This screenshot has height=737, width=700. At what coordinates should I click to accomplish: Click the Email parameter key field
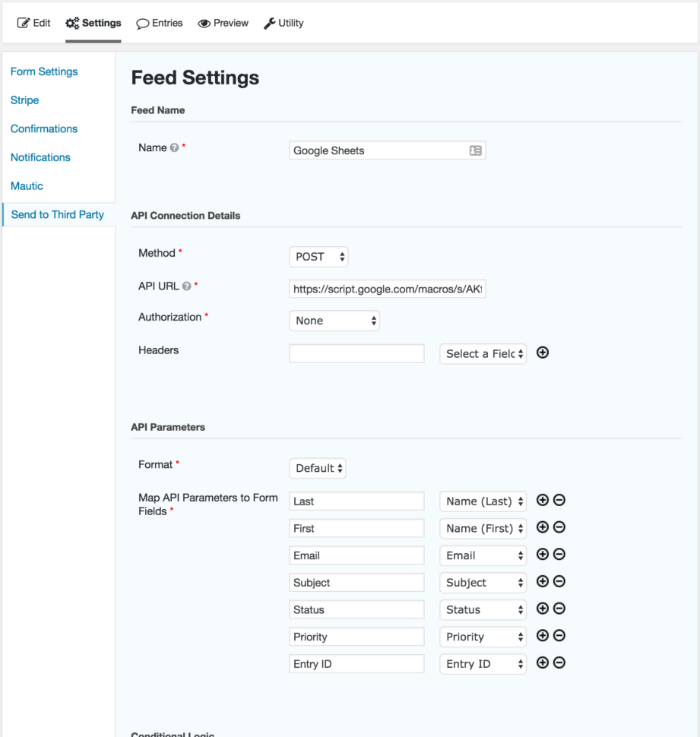(x=356, y=555)
